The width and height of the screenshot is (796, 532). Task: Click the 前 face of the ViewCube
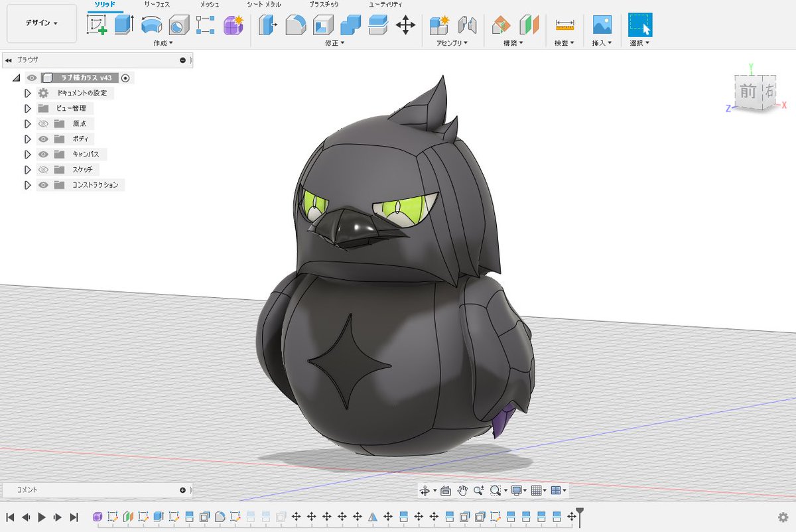click(748, 92)
